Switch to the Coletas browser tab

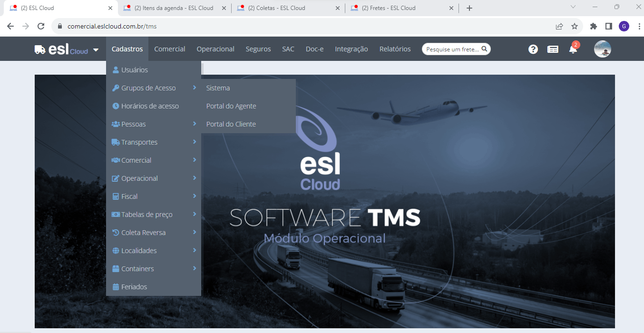coord(288,8)
